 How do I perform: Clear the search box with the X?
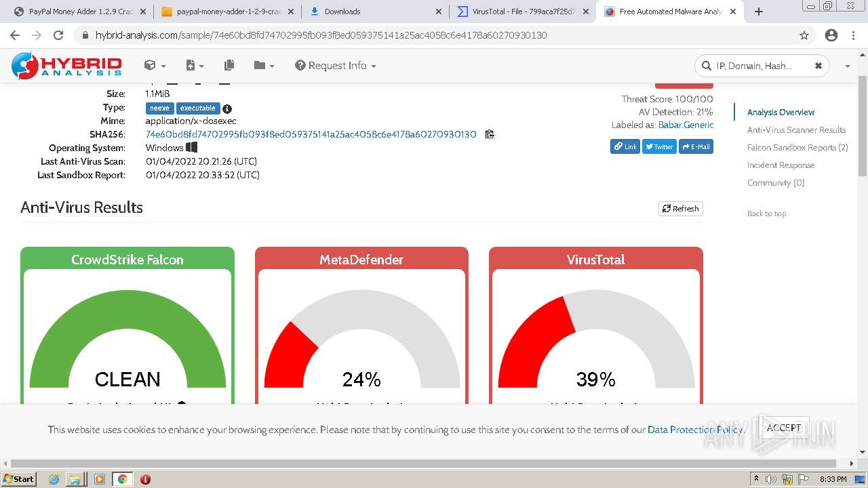[x=818, y=66]
